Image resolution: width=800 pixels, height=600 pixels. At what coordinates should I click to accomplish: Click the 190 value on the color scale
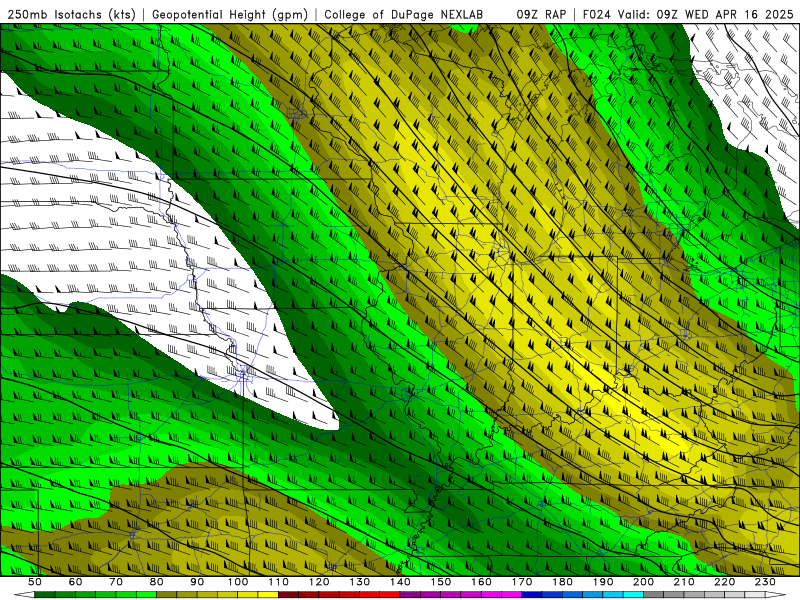[603, 582]
